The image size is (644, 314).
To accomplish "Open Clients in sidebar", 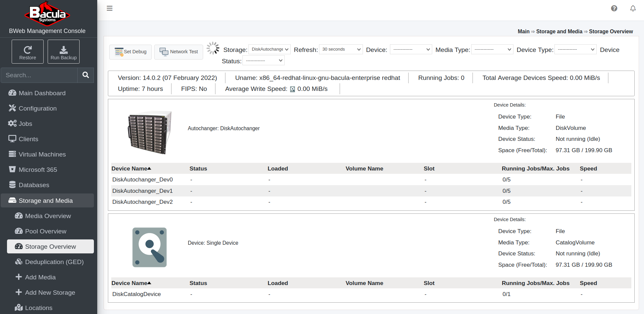I will point(47,139).
